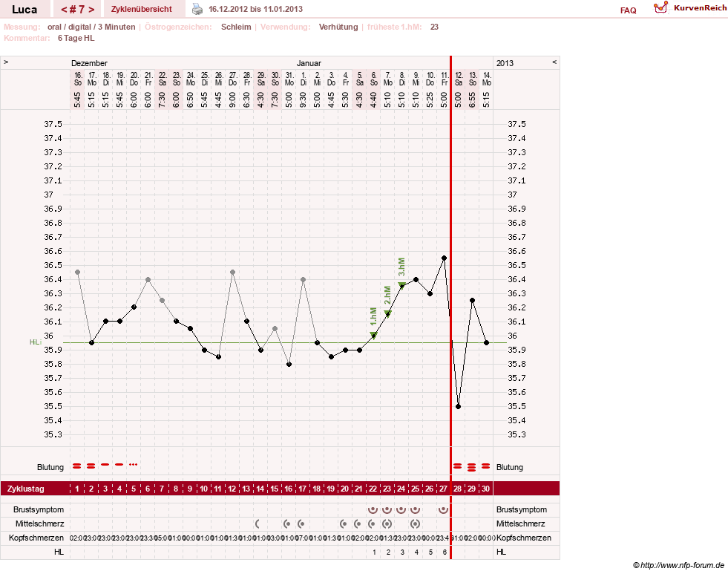Select cycle day 27 in the Zyklustag row
The image size is (728, 574).
tap(443, 489)
